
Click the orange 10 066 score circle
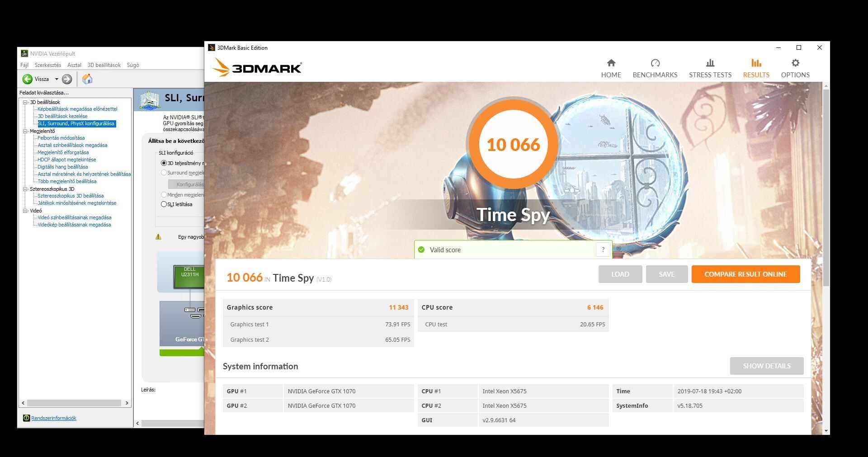(x=513, y=144)
